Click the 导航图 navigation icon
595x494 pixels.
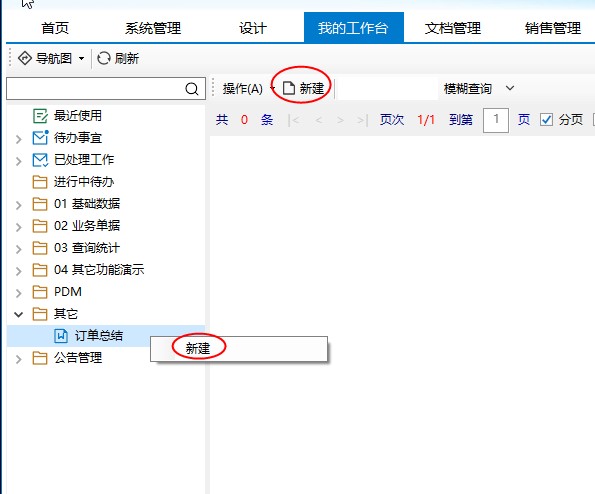pos(25,58)
